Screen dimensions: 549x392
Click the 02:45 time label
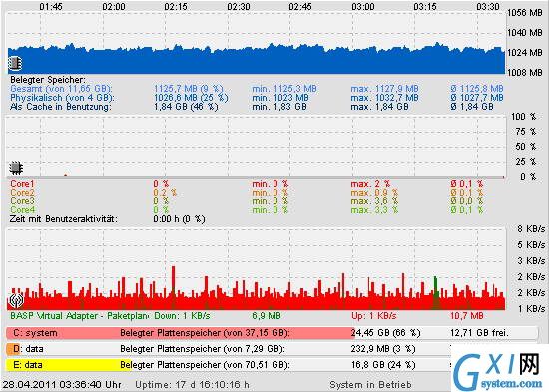[300, 7]
